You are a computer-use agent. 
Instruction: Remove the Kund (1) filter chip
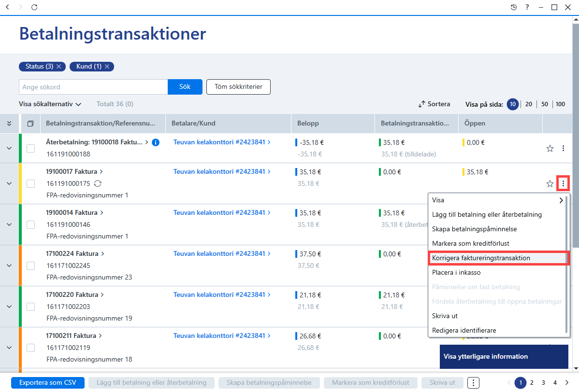(x=107, y=66)
